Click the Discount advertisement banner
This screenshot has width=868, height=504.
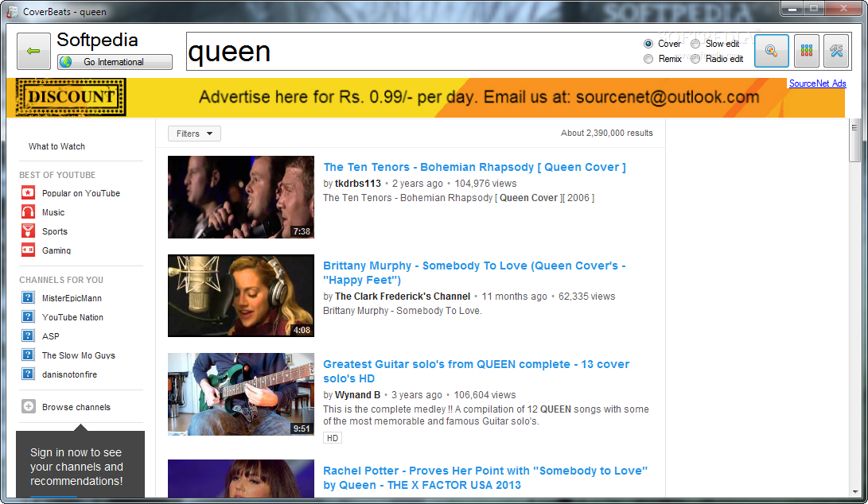(x=426, y=97)
